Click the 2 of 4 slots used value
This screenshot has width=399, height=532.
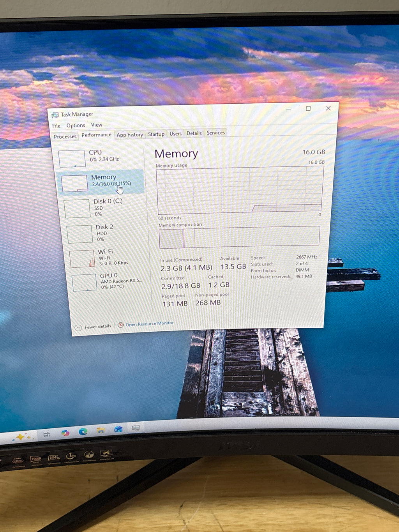pyautogui.click(x=302, y=263)
